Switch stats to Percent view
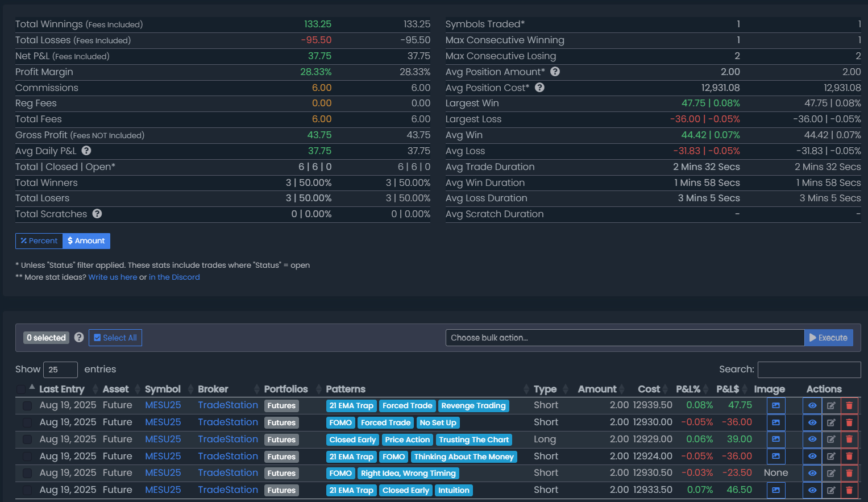 click(39, 241)
